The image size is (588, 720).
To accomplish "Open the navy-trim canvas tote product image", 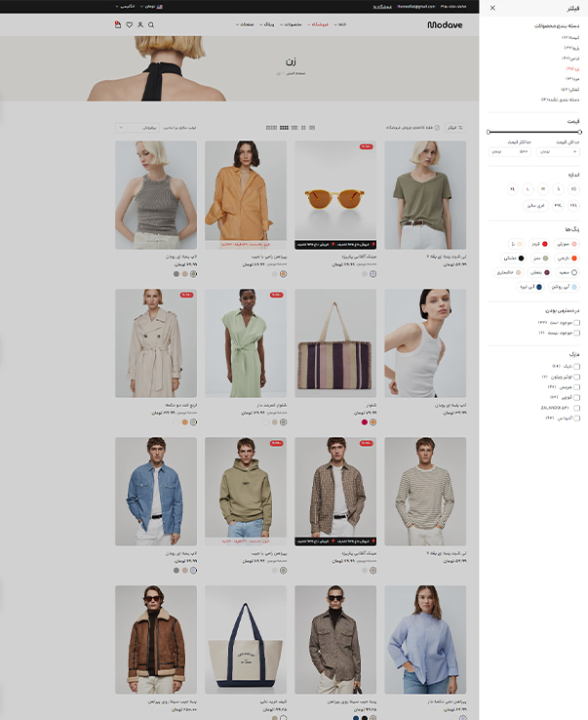I will tap(246, 640).
